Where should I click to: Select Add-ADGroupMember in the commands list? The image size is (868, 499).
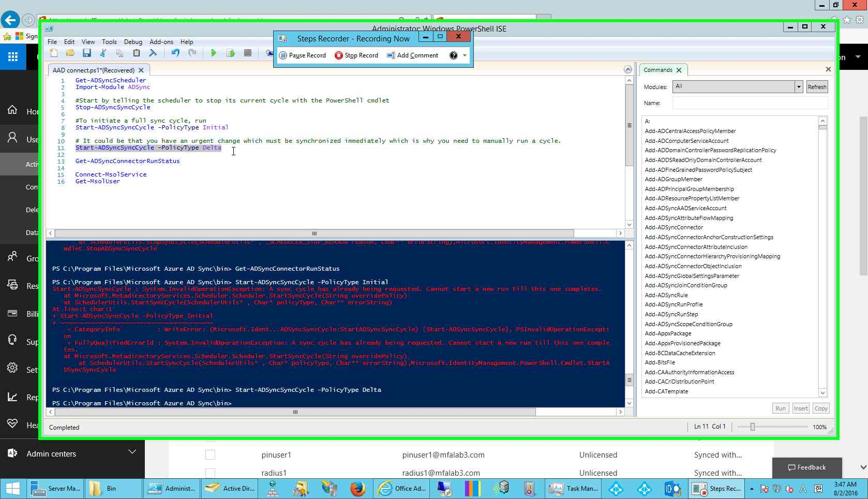pyautogui.click(x=674, y=179)
